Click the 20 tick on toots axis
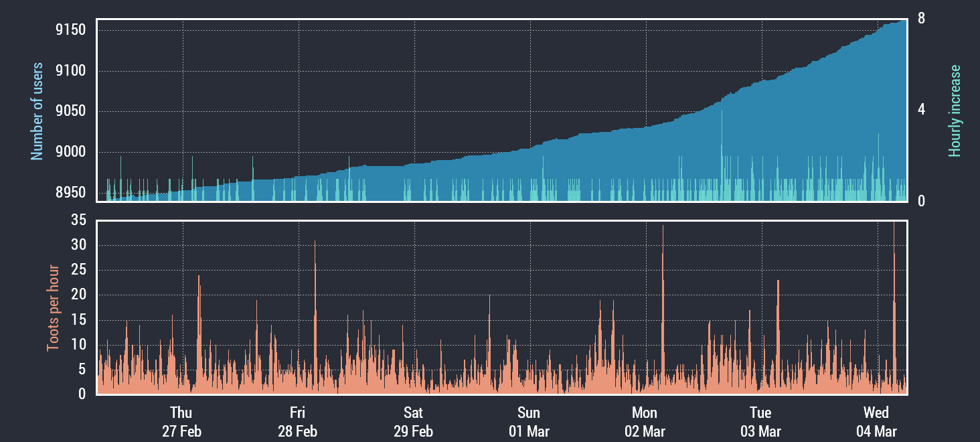Viewport: 980px width, 442px height. point(80,295)
